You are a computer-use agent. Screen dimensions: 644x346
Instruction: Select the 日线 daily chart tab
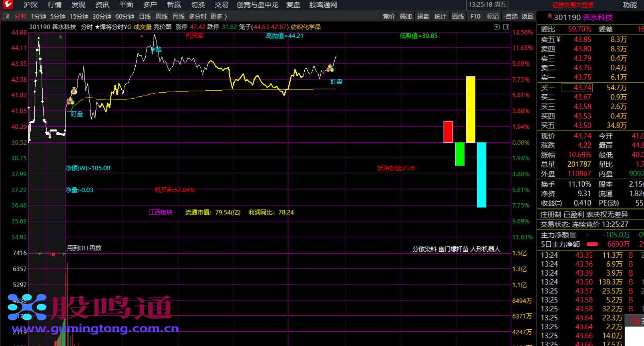pyautogui.click(x=145, y=16)
